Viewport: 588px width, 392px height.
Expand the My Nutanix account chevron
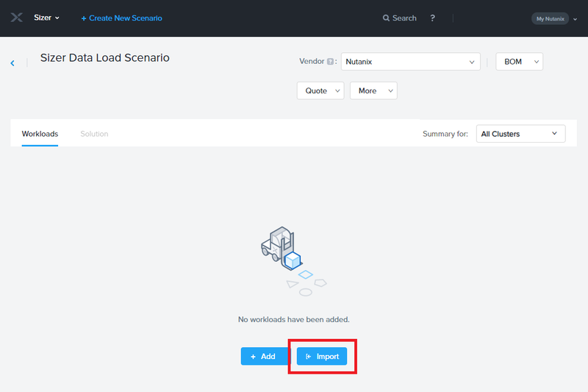point(576,19)
